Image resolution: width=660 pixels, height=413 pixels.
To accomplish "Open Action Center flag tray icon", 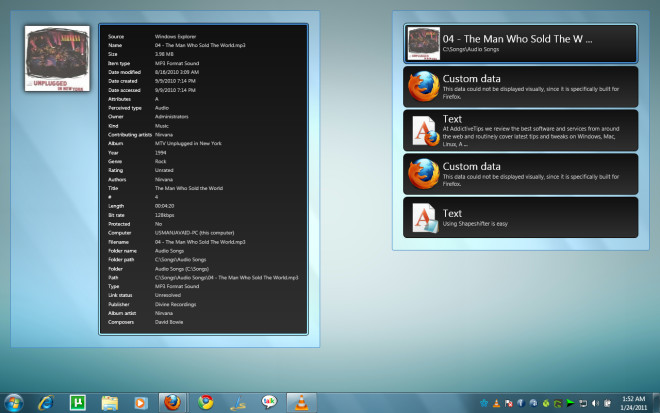I will tap(508, 403).
